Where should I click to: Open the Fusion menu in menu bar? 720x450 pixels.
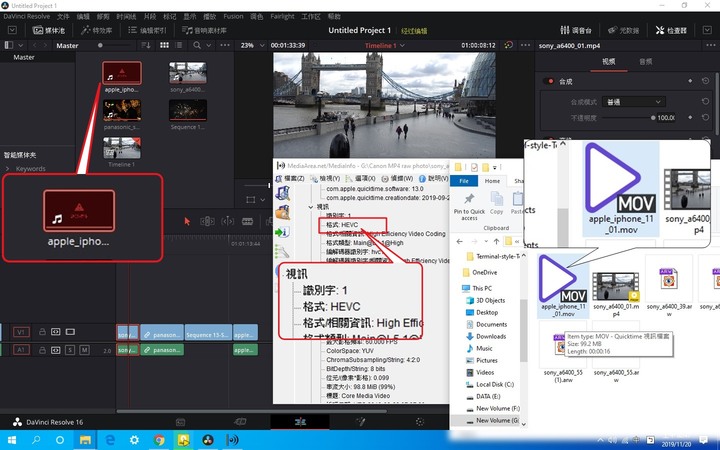coord(233,17)
